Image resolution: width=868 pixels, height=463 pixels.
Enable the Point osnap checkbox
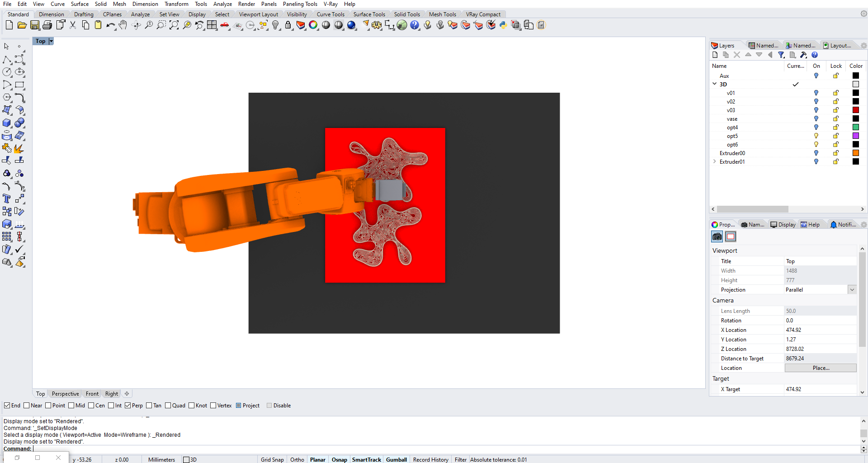point(48,406)
